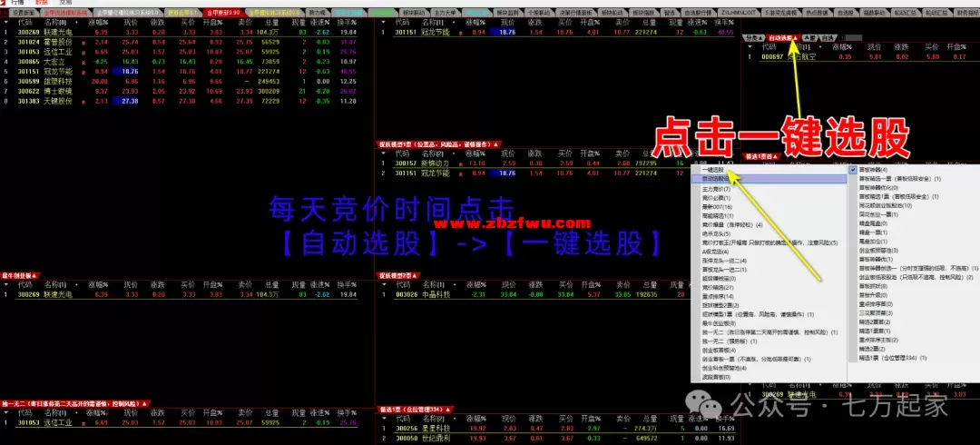This screenshot has height=445, width=980.
Task: Expand 捉妖模型2票 panel title dropdown
Action: (x=398, y=276)
